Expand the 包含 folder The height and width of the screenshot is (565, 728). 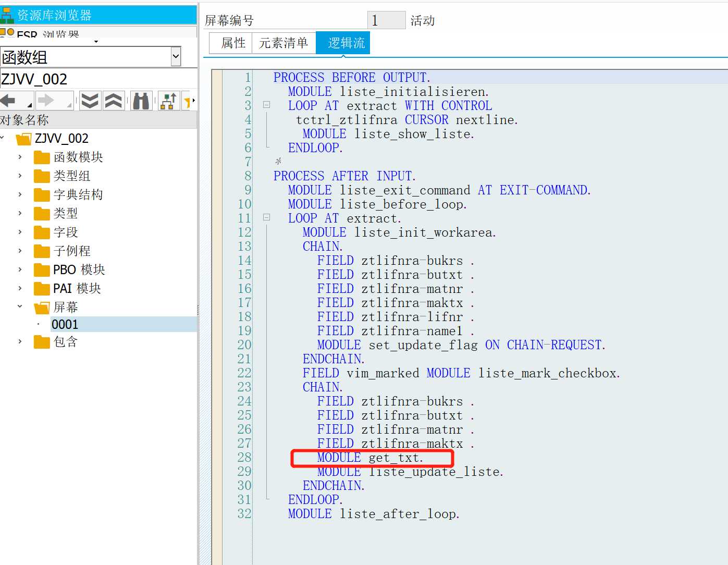[x=20, y=341]
